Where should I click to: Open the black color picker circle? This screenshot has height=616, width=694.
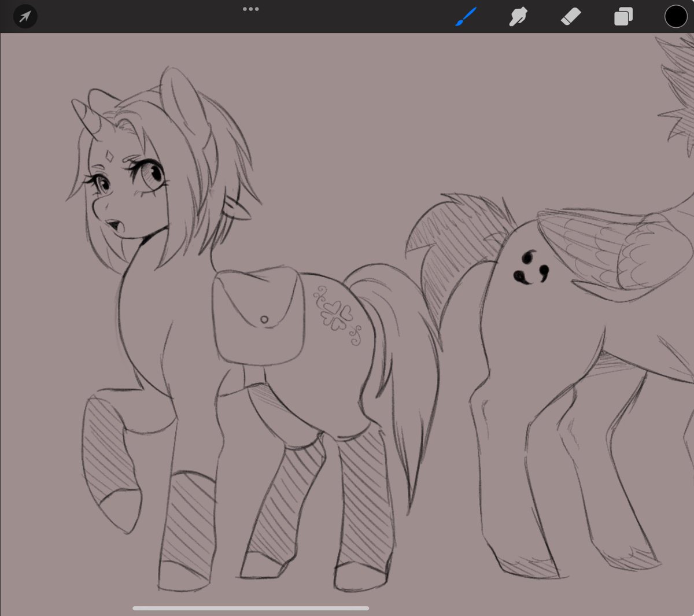(x=675, y=17)
